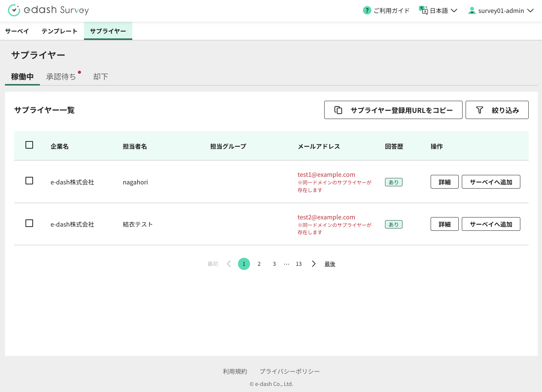Switch to the 却下 sub-tab

(101, 76)
